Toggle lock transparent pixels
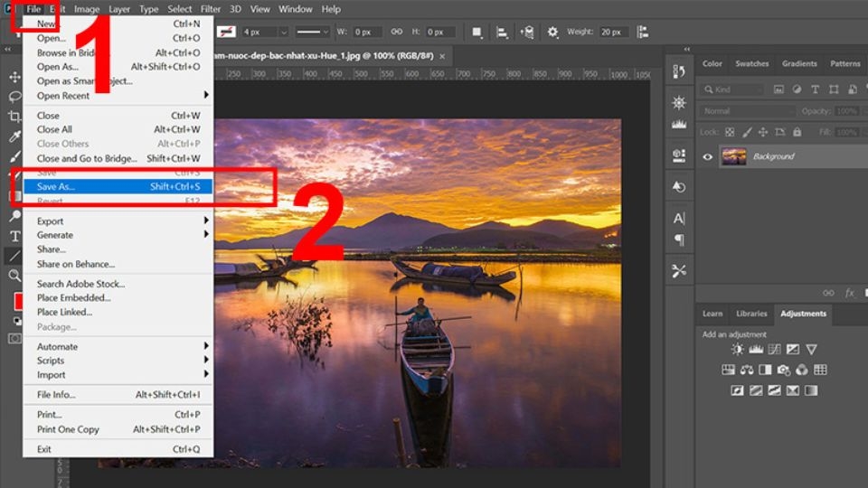868x488 pixels. 730,132
